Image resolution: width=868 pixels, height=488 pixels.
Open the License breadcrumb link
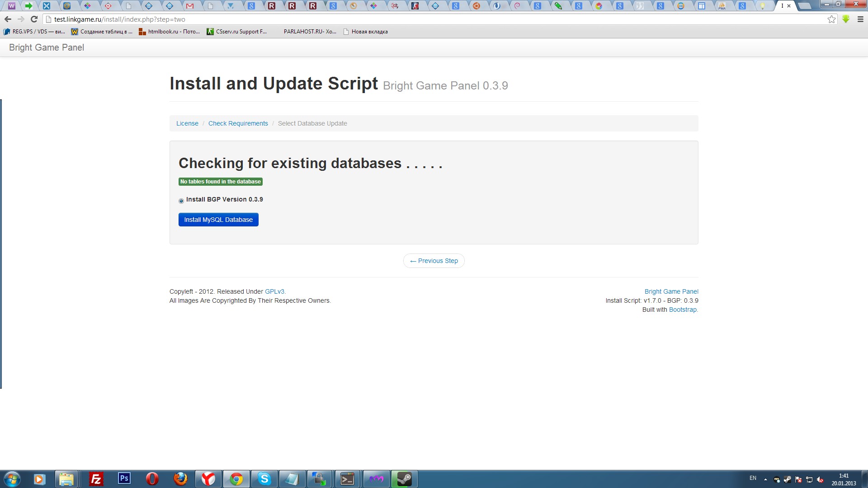tap(187, 123)
